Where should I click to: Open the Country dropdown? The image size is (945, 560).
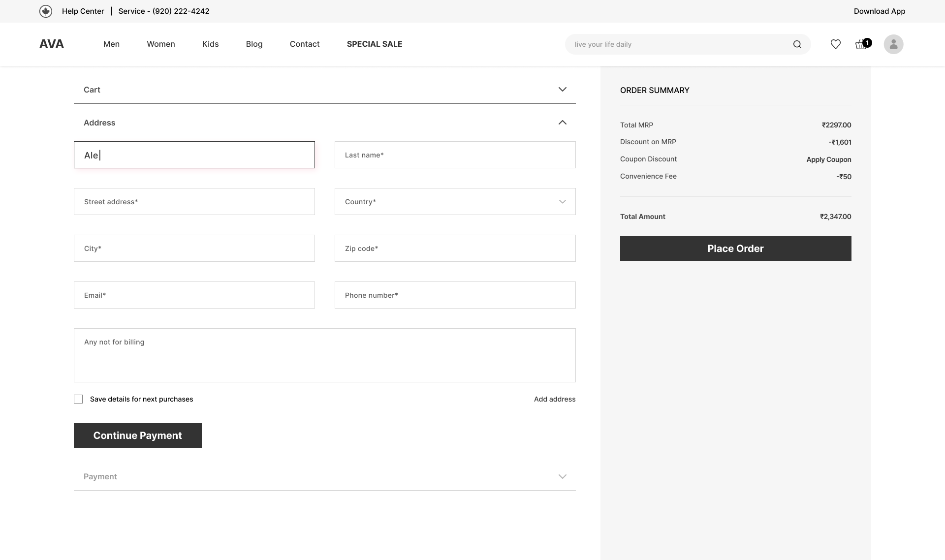455,202
